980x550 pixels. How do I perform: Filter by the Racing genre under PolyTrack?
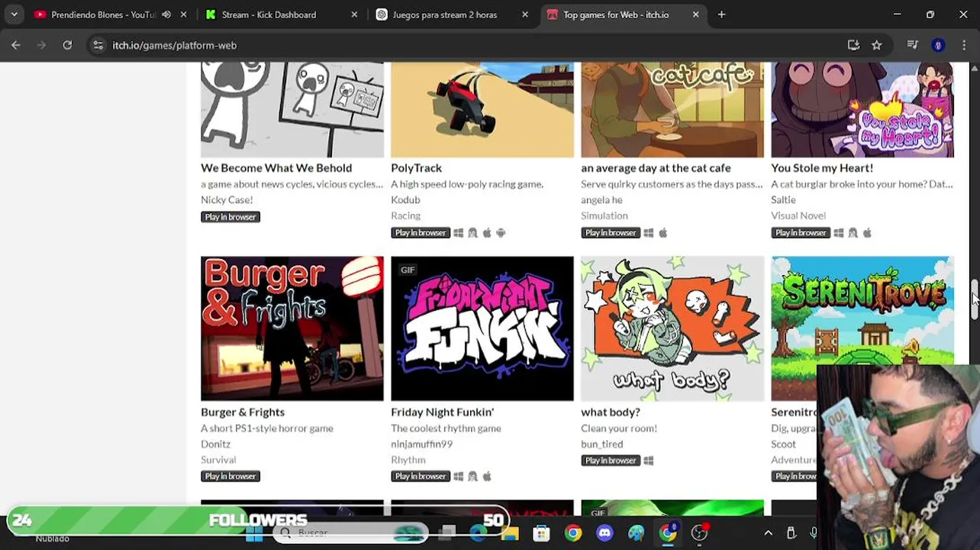(405, 216)
